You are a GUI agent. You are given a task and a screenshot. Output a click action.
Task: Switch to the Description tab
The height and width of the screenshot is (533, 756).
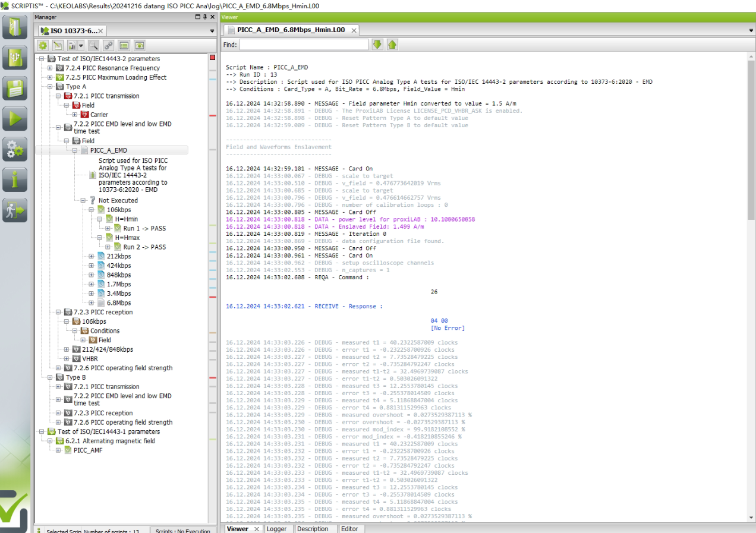[x=313, y=529]
